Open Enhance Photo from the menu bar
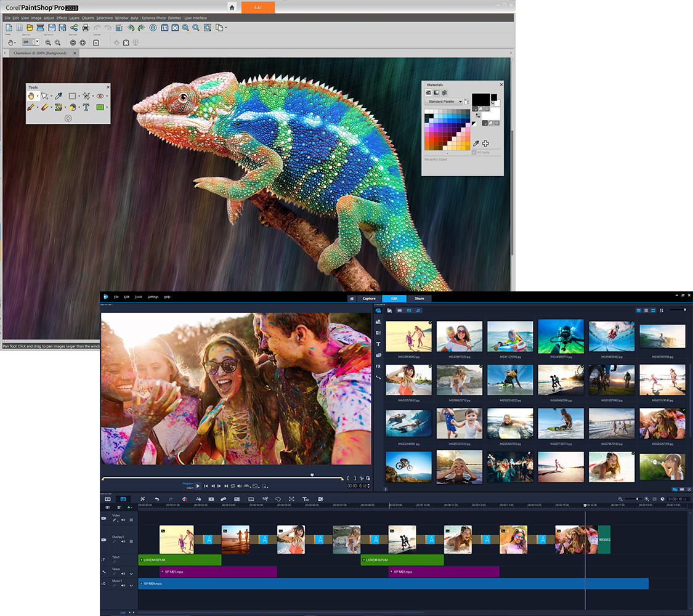The width and height of the screenshot is (693, 616). pyautogui.click(x=153, y=18)
